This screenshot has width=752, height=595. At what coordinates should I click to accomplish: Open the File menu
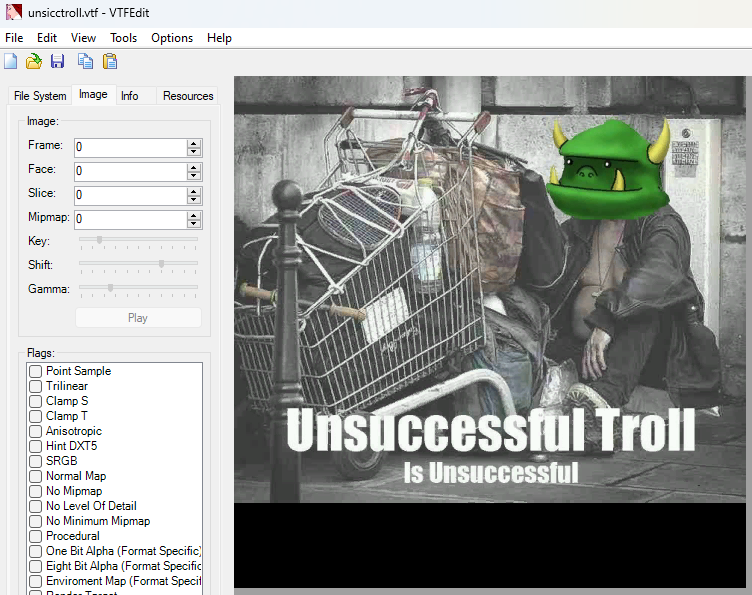coord(14,38)
